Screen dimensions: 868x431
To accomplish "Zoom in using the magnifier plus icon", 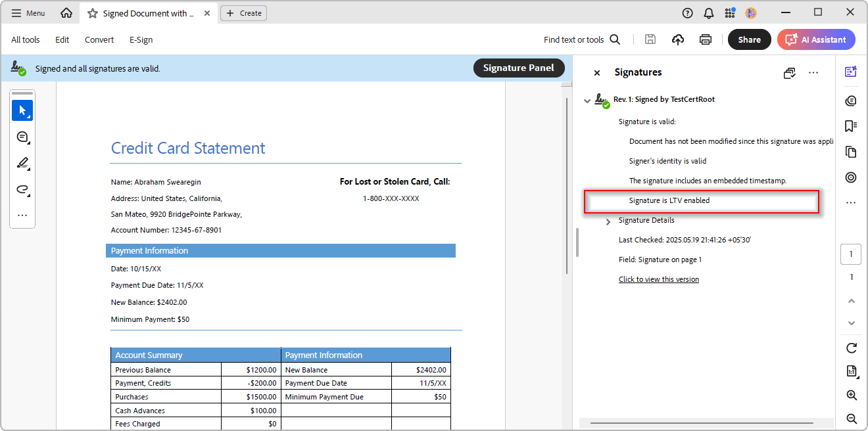I will (852, 395).
